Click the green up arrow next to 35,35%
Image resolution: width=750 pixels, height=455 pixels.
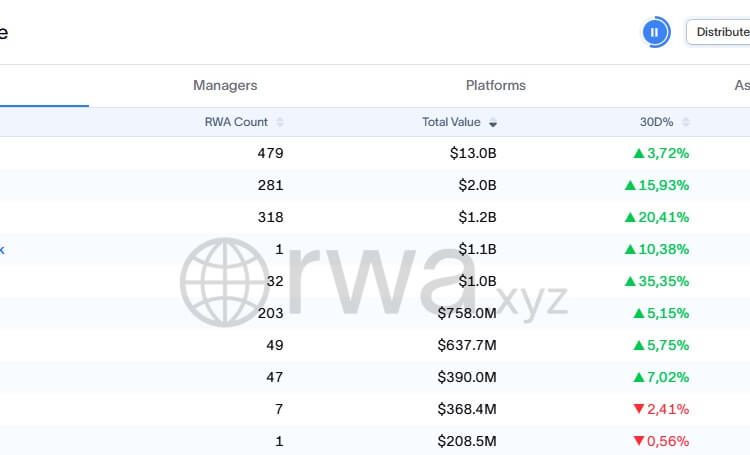(630, 281)
